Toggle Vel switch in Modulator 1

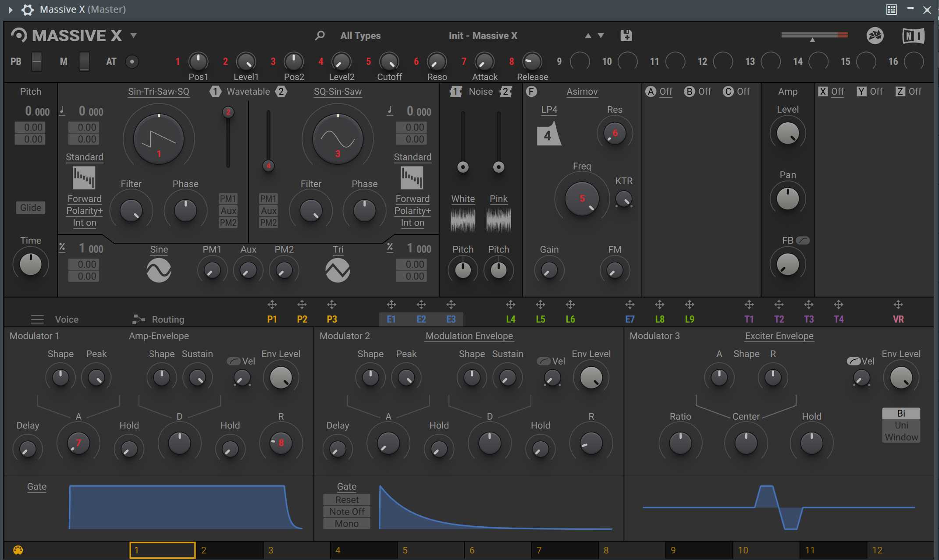(x=234, y=361)
